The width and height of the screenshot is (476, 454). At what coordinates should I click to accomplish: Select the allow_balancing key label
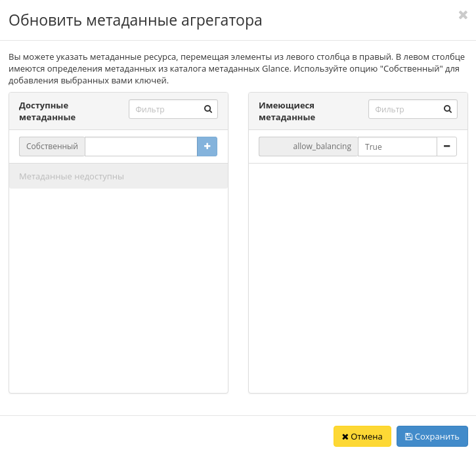(309, 147)
